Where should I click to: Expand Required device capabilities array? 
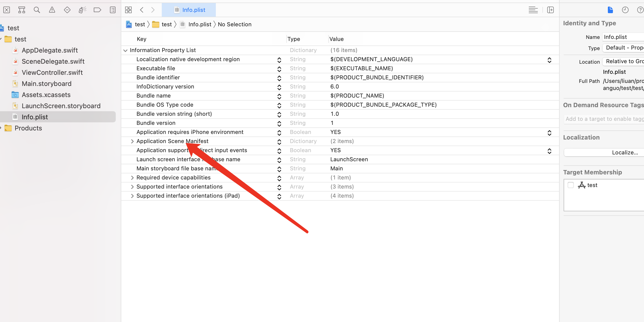click(132, 178)
